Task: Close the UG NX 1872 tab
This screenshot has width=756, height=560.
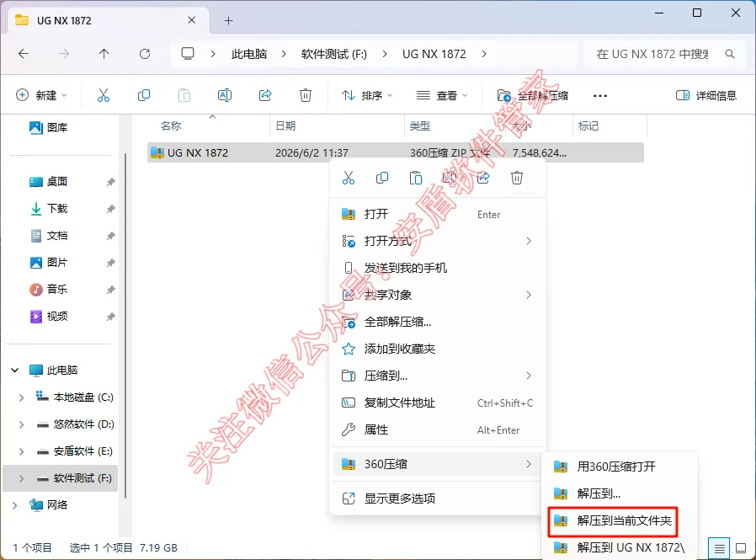Action: 191,20
